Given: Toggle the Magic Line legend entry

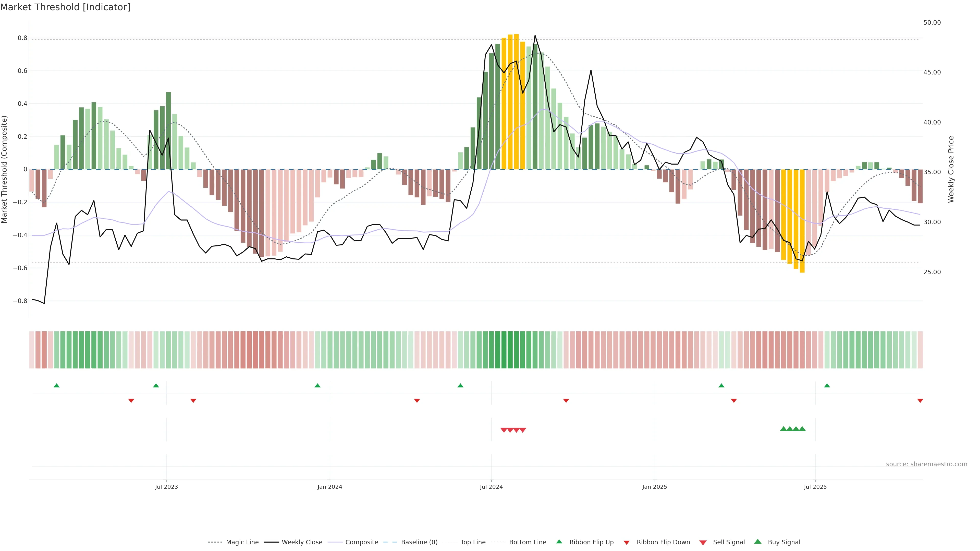Looking at the screenshot, I should [242, 542].
